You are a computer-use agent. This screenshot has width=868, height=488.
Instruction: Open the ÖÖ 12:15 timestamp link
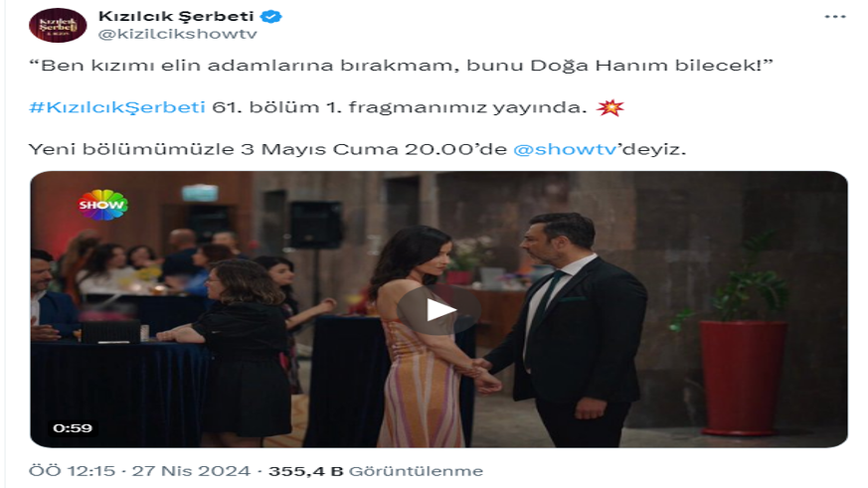[72, 471]
